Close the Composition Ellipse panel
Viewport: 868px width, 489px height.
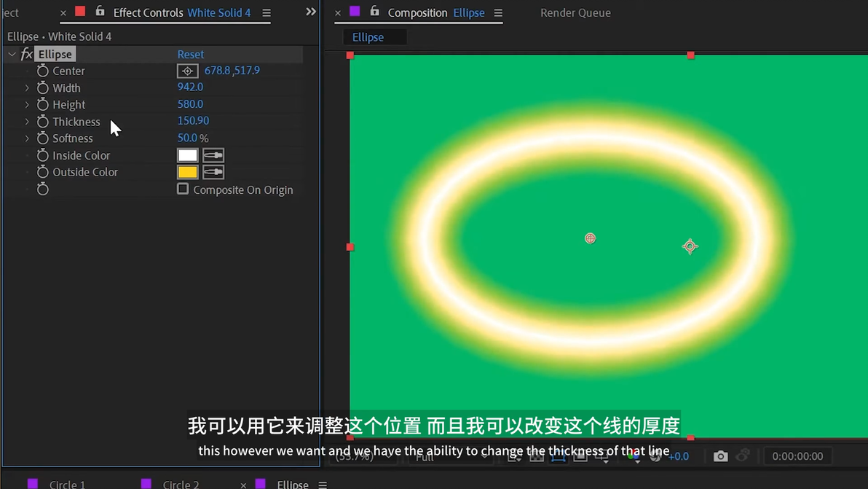tap(338, 12)
